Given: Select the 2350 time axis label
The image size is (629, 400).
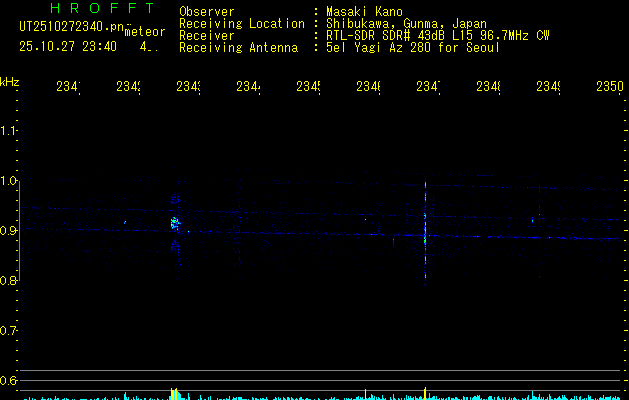Looking at the screenshot, I should (610, 87).
